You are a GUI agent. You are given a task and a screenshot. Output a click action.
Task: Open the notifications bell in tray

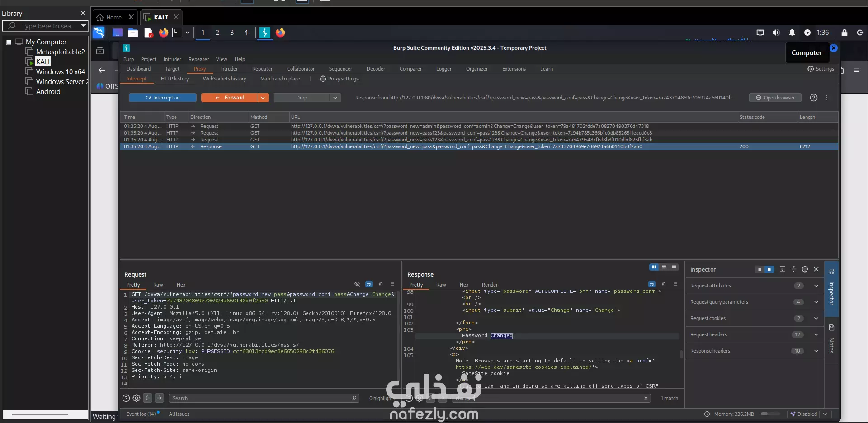pyautogui.click(x=792, y=33)
